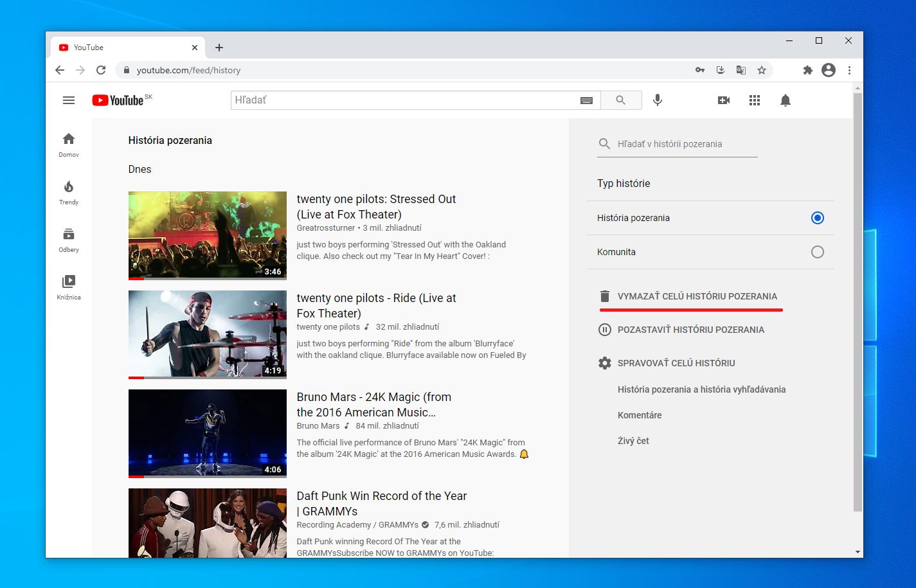Click the 'Dnes' date heading
This screenshot has height=588, width=916.
(139, 170)
